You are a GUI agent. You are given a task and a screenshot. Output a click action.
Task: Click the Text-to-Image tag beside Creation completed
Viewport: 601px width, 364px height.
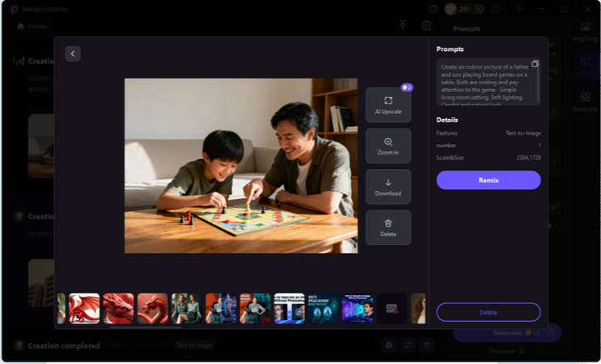[194, 345]
